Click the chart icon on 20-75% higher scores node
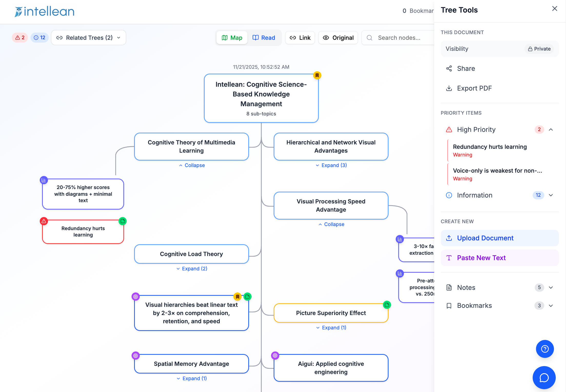Viewport: 566px width, 392px height. coord(44,180)
